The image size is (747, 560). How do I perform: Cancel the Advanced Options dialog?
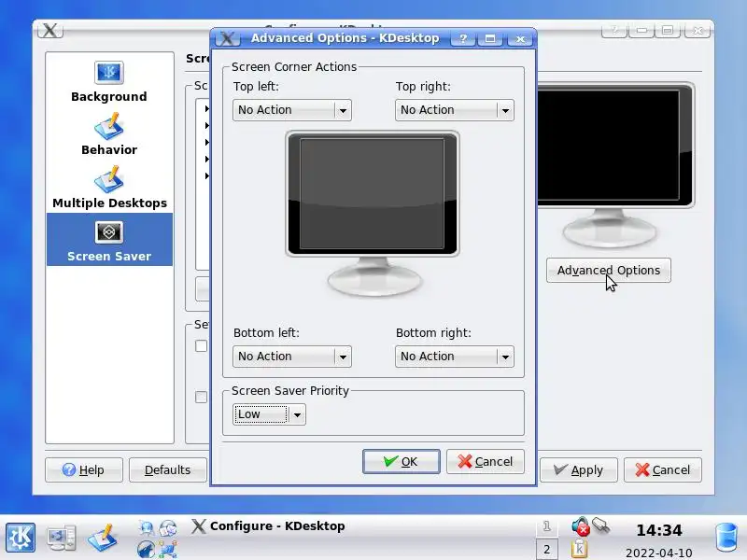[x=486, y=461]
